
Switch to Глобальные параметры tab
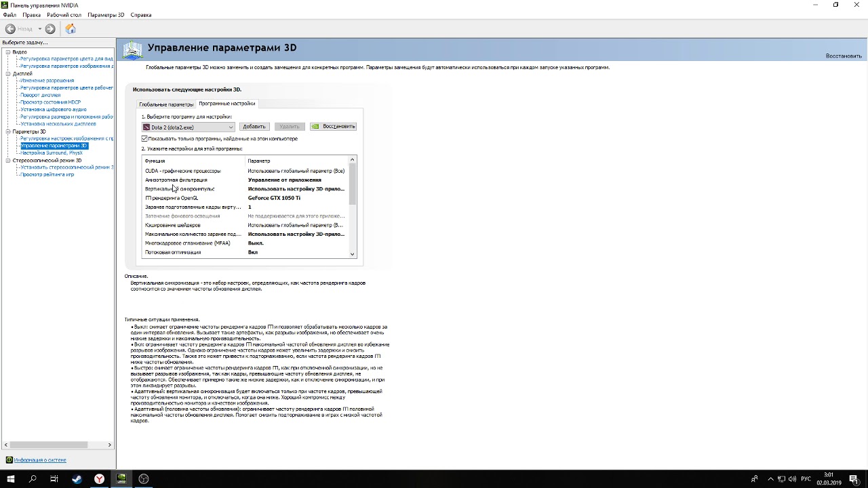(166, 104)
